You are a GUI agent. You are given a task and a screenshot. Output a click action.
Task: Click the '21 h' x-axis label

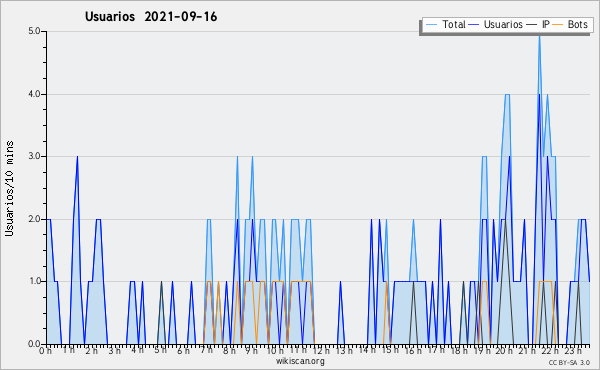(528, 351)
